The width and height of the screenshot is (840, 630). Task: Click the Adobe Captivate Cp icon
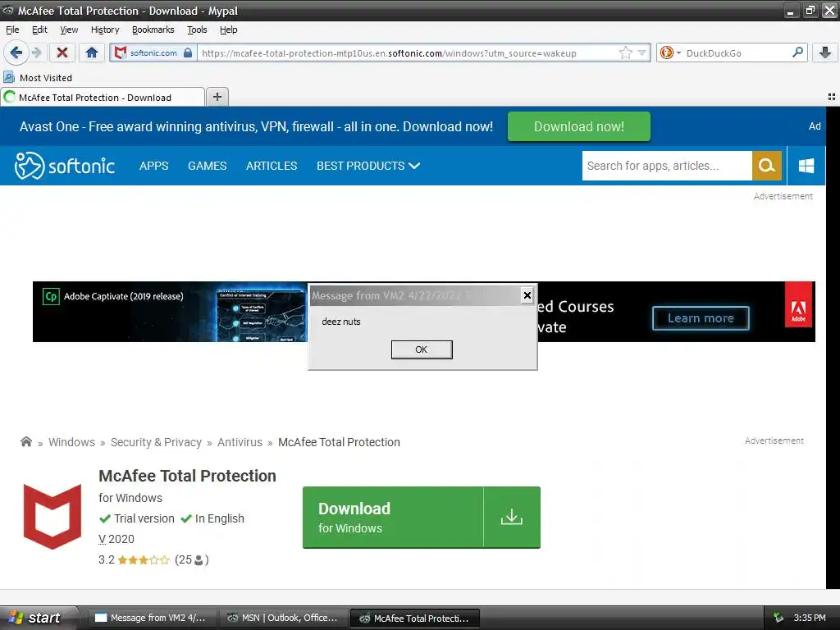pos(51,296)
